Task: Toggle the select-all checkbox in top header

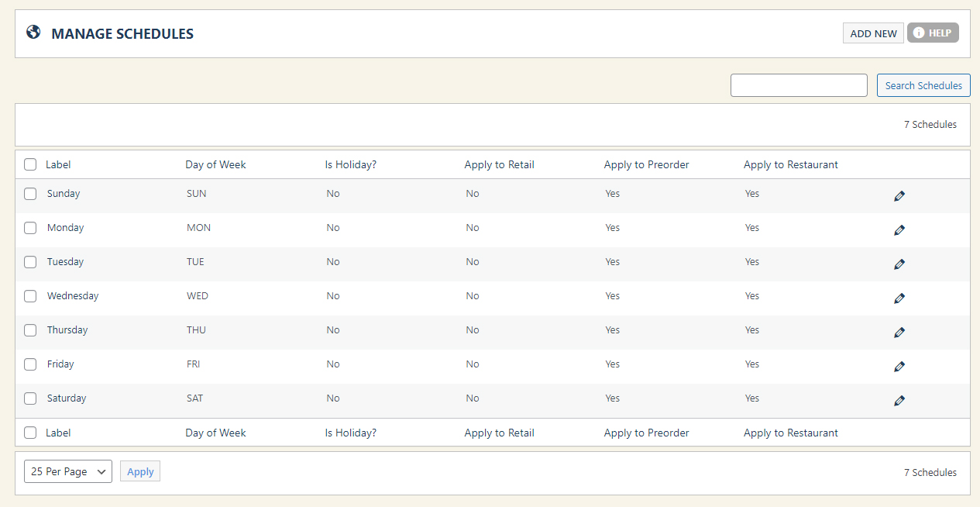Action: (30, 164)
